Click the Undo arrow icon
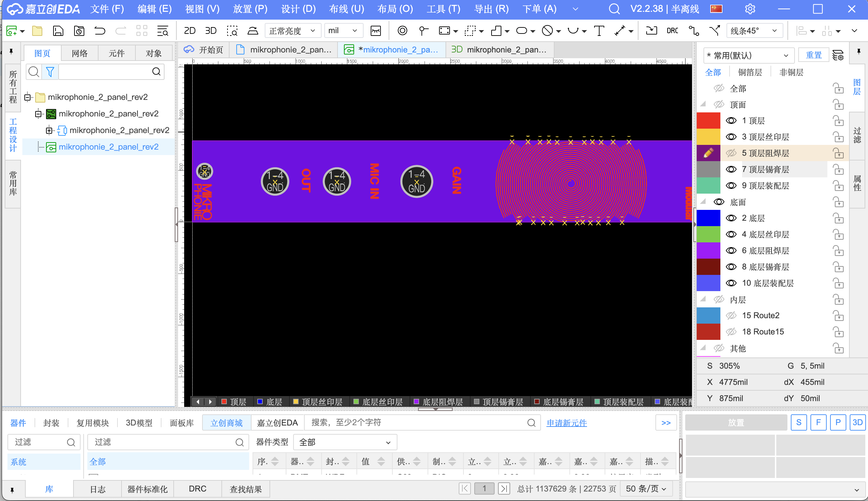Screen dimensions: 868x501 [x=100, y=31]
